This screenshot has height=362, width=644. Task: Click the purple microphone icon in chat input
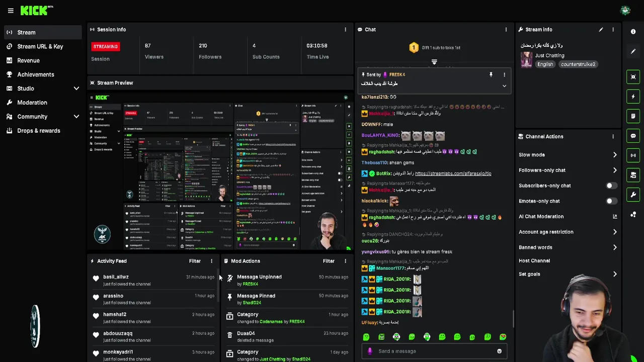370,351
